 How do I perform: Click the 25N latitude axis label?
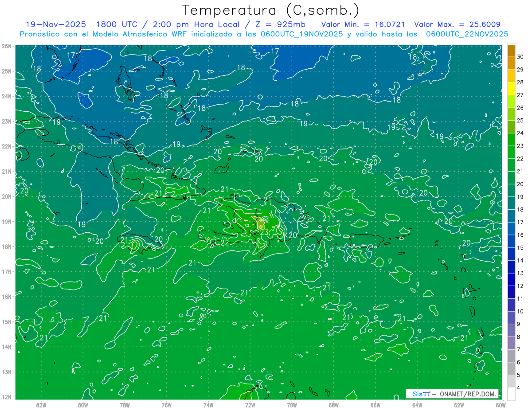coord(6,71)
